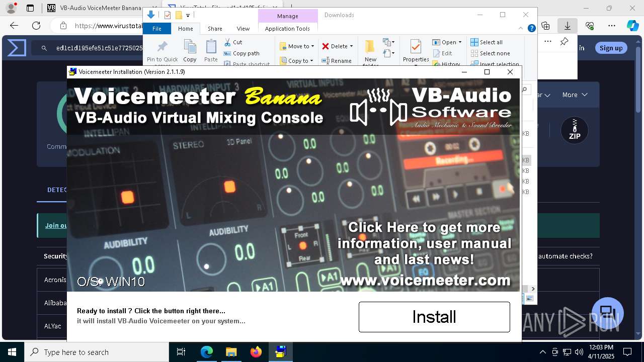Show hidden system tray icons
644x362 pixels.
tap(542, 352)
